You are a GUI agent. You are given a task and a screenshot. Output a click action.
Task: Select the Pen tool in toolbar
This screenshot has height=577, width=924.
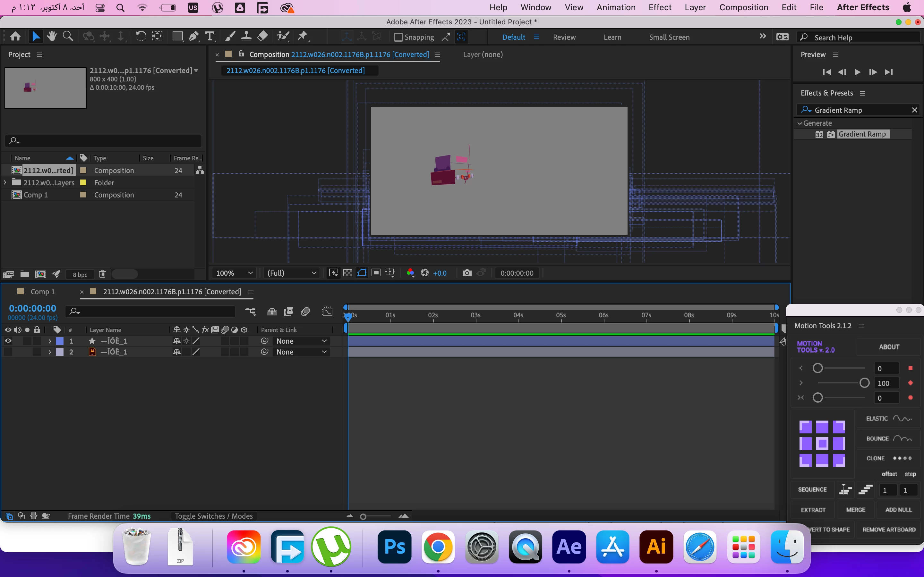tap(193, 37)
